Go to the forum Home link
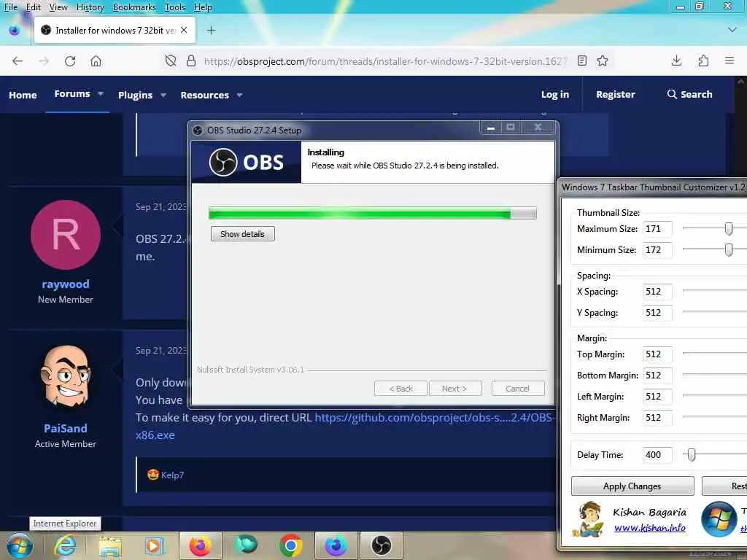Viewport: 747px width, 560px height. [23, 95]
